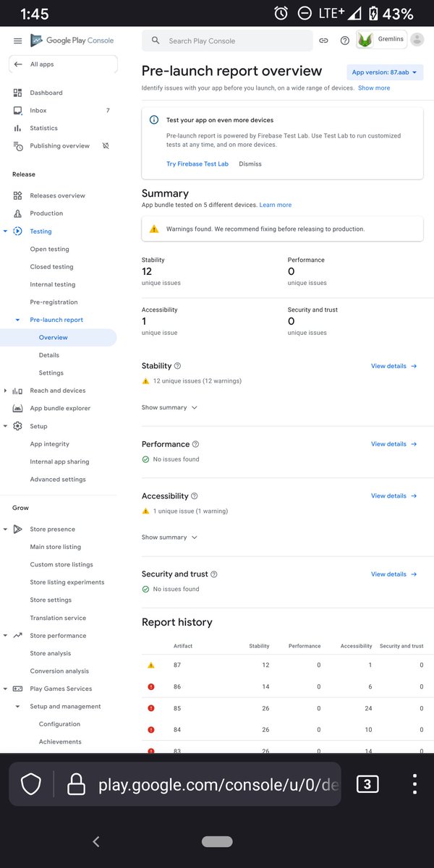Click the Production bell icon

point(17,213)
